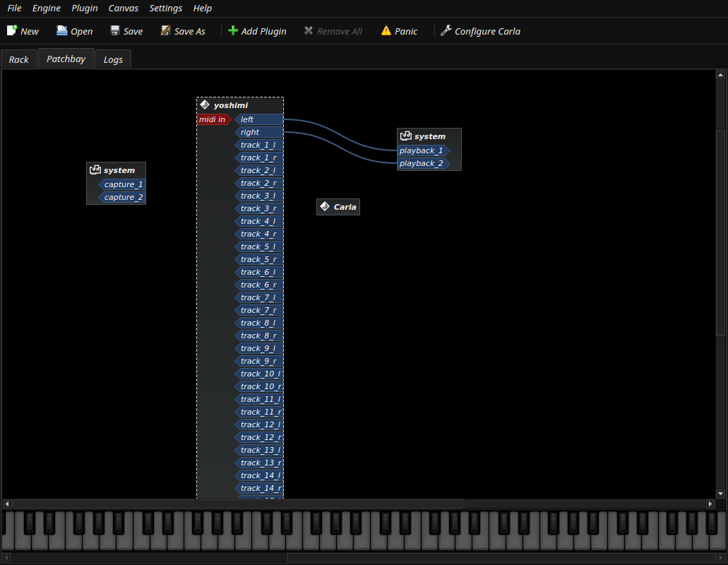Image resolution: width=728 pixels, height=565 pixels.
Task: Click the green plus Add Plugin icon
Action: [x=232, y=30]
